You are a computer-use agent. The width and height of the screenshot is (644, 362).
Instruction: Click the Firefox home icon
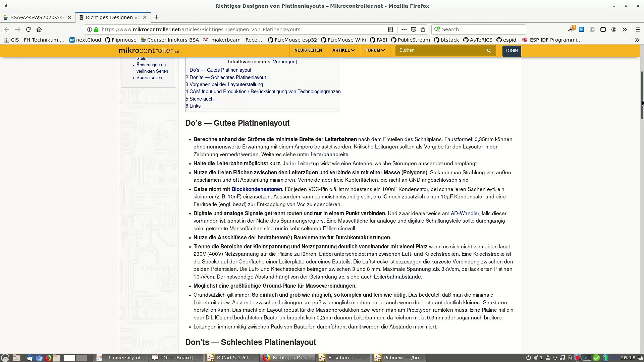pos(39,29)
